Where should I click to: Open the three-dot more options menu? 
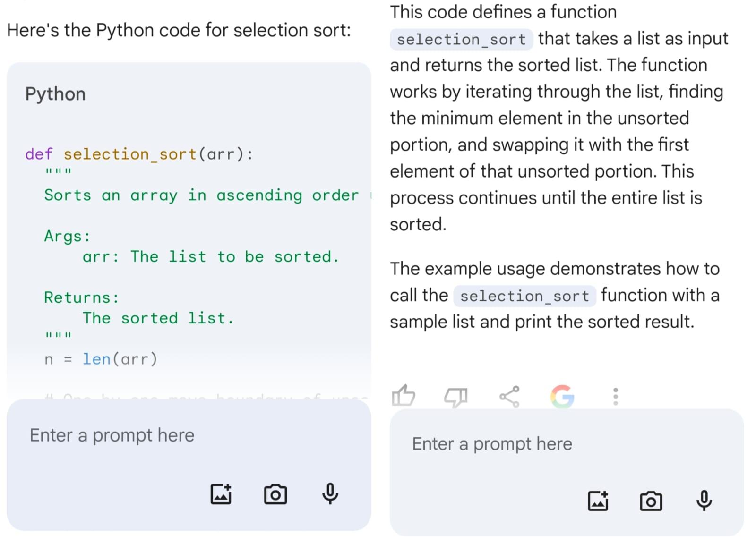pos(615,397)
